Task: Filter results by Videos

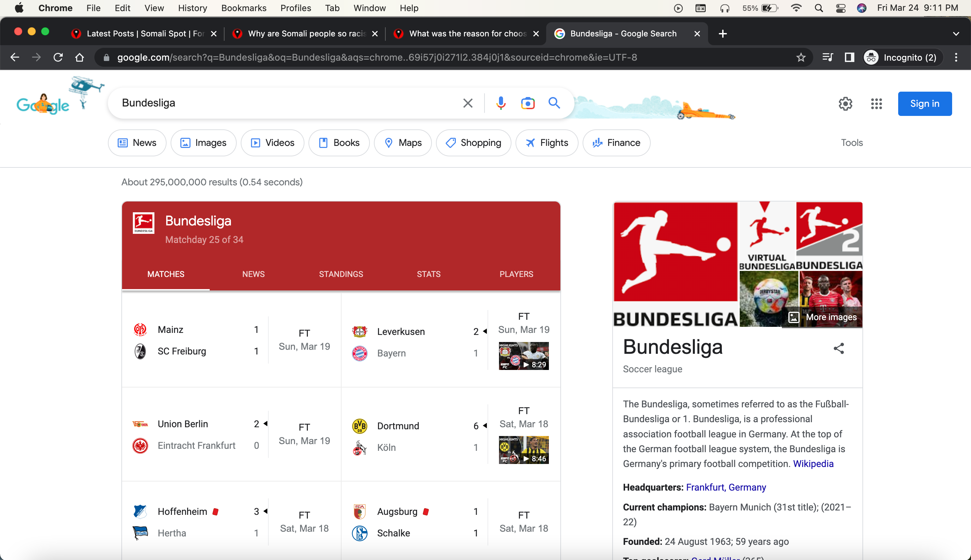Action: [x=272, y=143]
